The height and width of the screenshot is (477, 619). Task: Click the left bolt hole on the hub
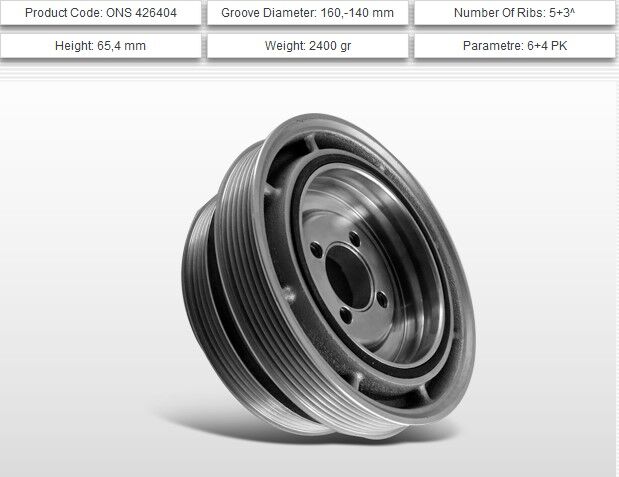(318, 252)
